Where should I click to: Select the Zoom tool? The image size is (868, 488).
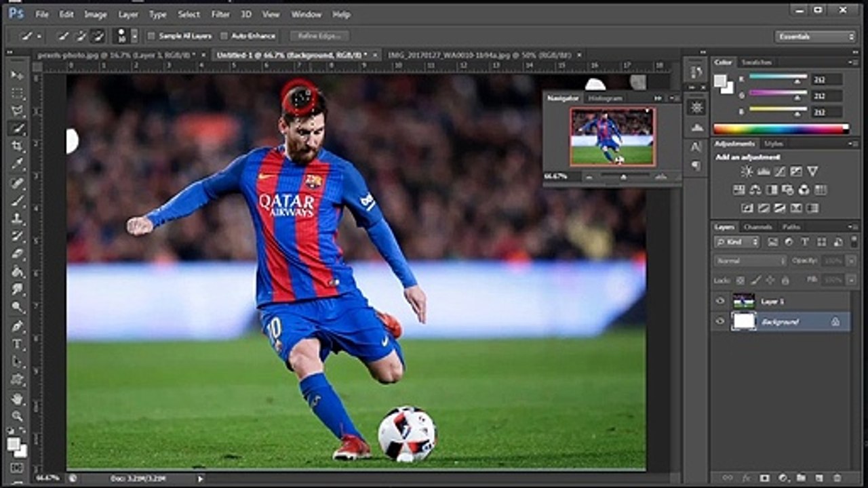[18, 416]
